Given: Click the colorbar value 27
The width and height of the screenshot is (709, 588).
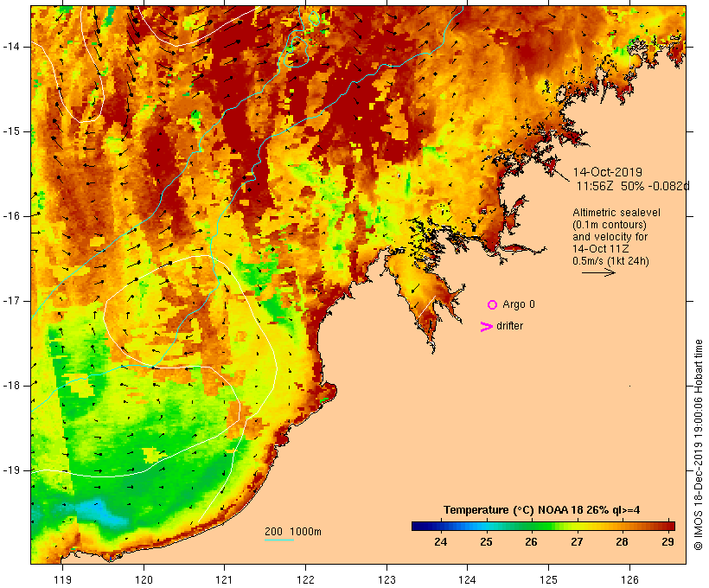Looking at the screenshot, I should 577,541.
